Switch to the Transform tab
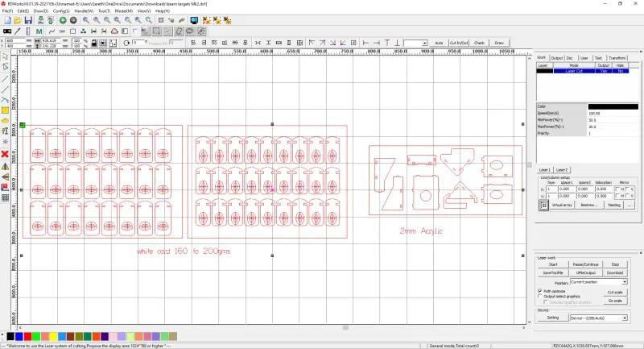Screen dimensions: 644x349 point(617,58)
